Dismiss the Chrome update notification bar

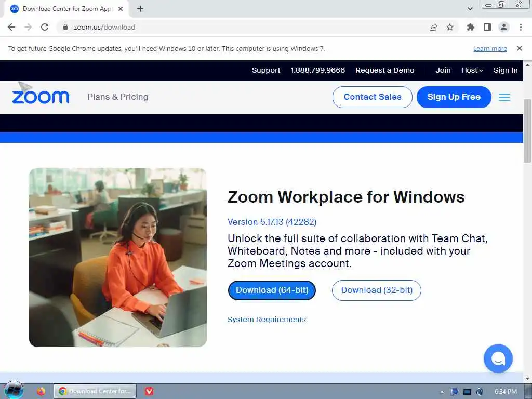pyautogui.click(x=520, y=48)
